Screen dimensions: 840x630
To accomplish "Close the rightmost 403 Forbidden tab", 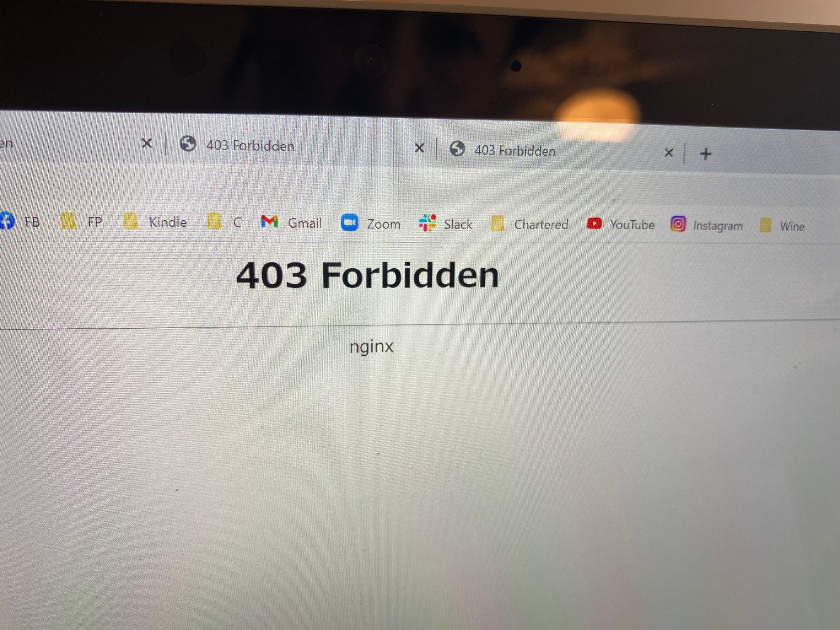I will click(x=669, y=153).
